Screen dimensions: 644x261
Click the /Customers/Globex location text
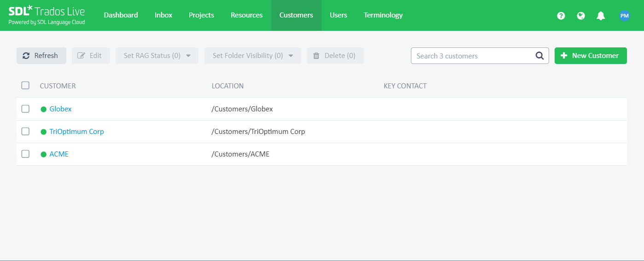pos(242,109)
